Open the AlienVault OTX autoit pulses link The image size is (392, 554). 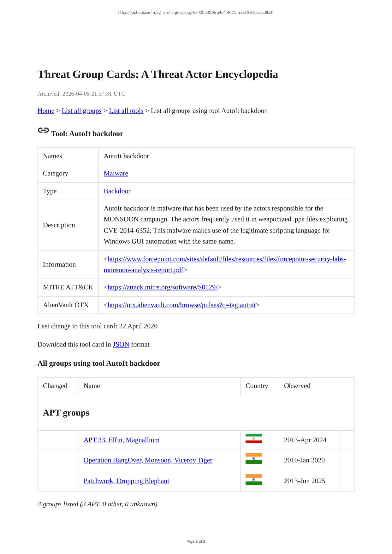[181, 305]
